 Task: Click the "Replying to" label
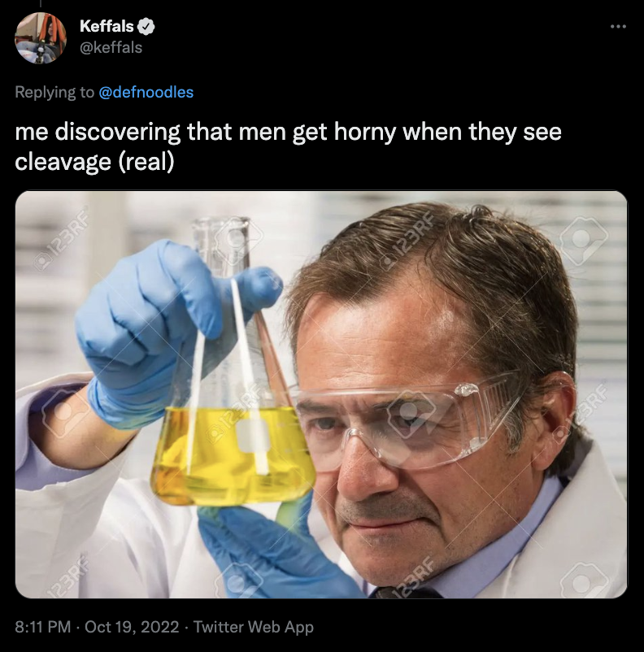pos(54,93)
